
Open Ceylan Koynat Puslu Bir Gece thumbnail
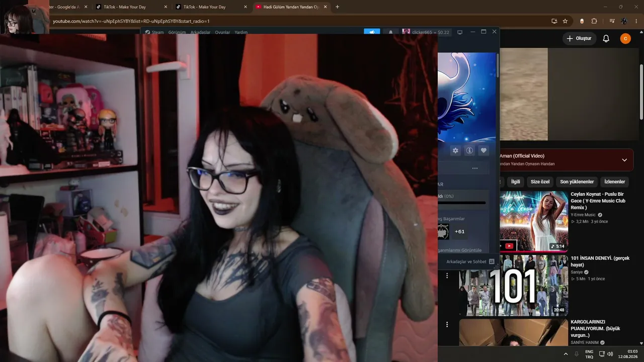point(534,221)
